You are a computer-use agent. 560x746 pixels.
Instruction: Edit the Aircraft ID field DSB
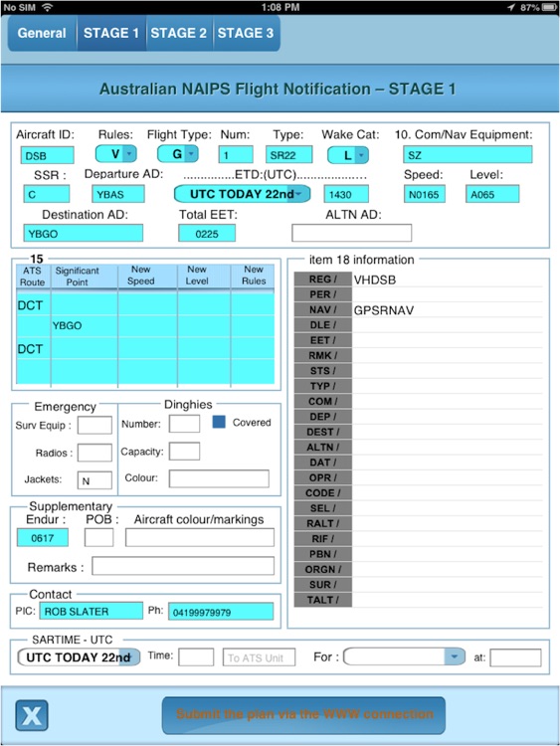47,155
